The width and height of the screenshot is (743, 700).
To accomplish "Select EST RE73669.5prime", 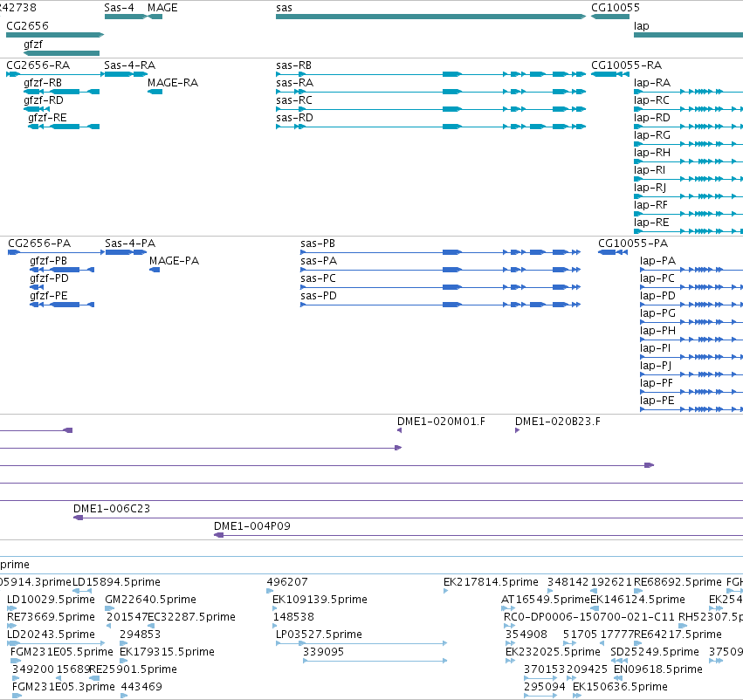I will point(12,626).
